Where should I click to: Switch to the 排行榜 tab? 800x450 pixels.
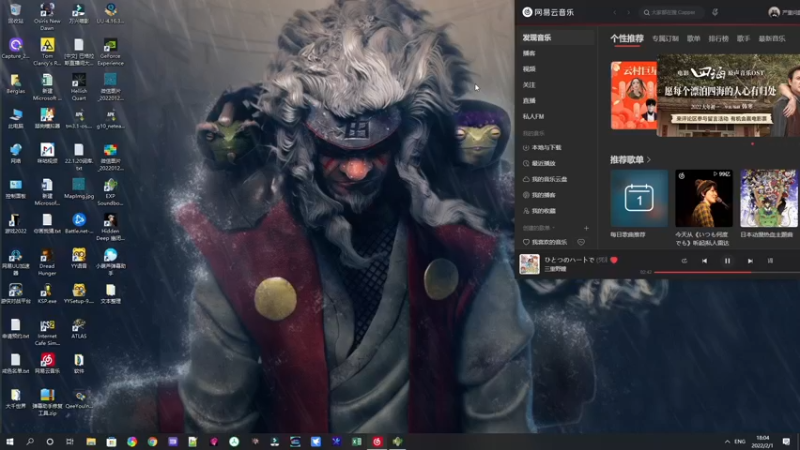[x=718, y=38]
